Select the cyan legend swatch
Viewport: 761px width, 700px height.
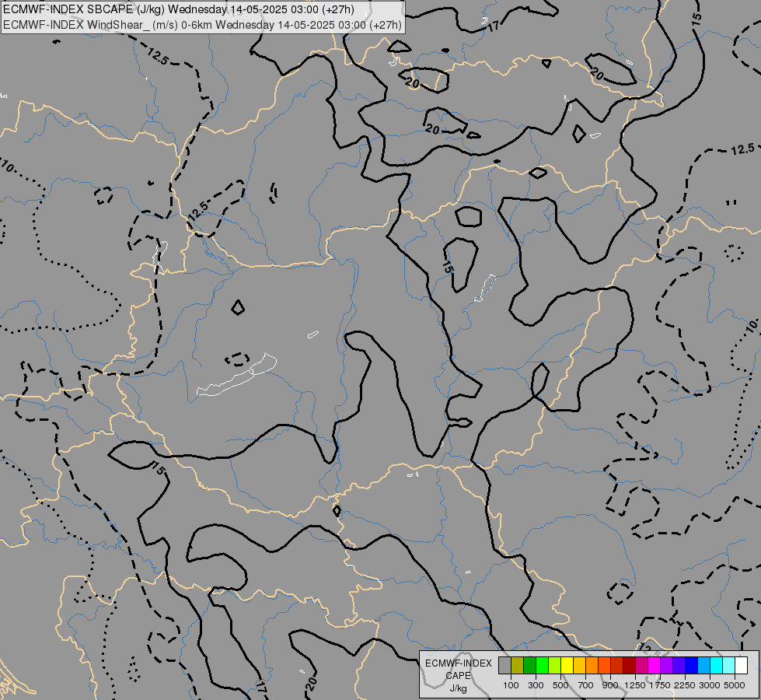pyautogui.click(x=716, y=665)
